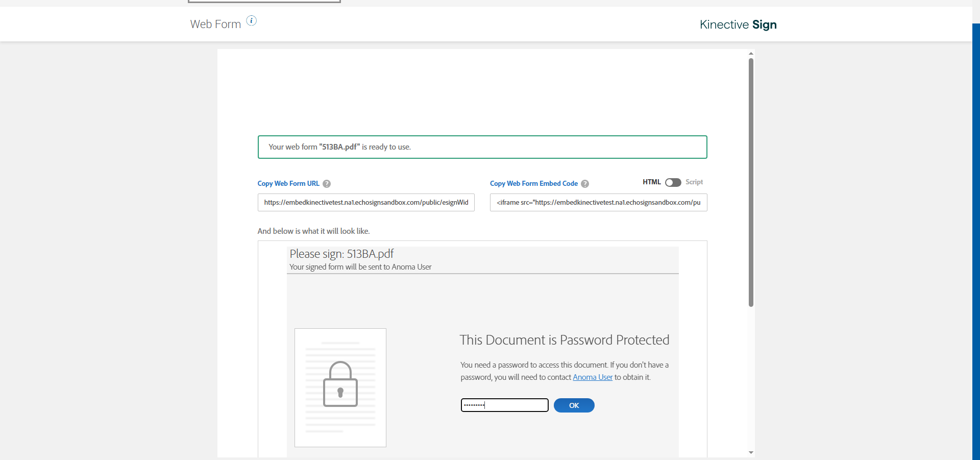Screen dimensions: 980x460
Task: Click the Copy Web Form URL link
Action: (x=288, y=184)
